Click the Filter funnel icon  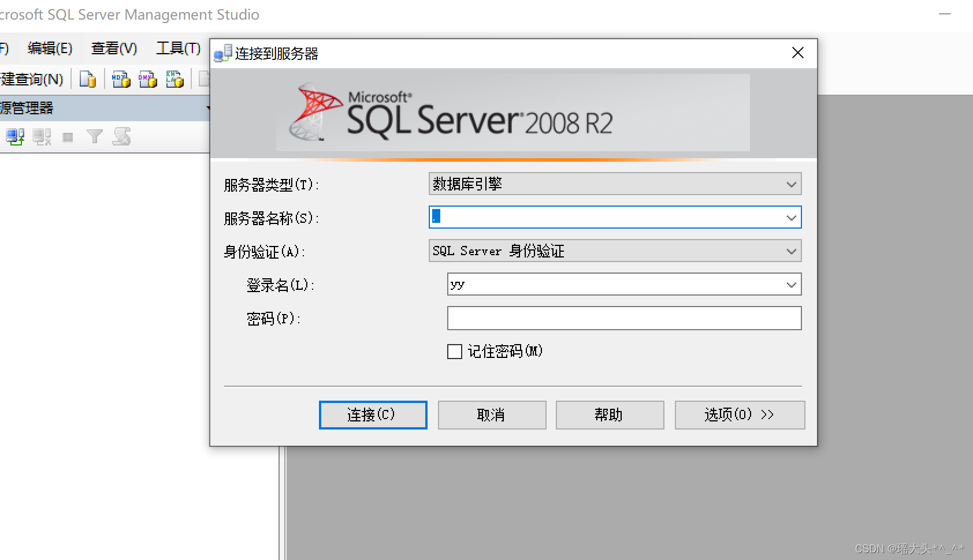pyautogui.click(x=94, y=137)
